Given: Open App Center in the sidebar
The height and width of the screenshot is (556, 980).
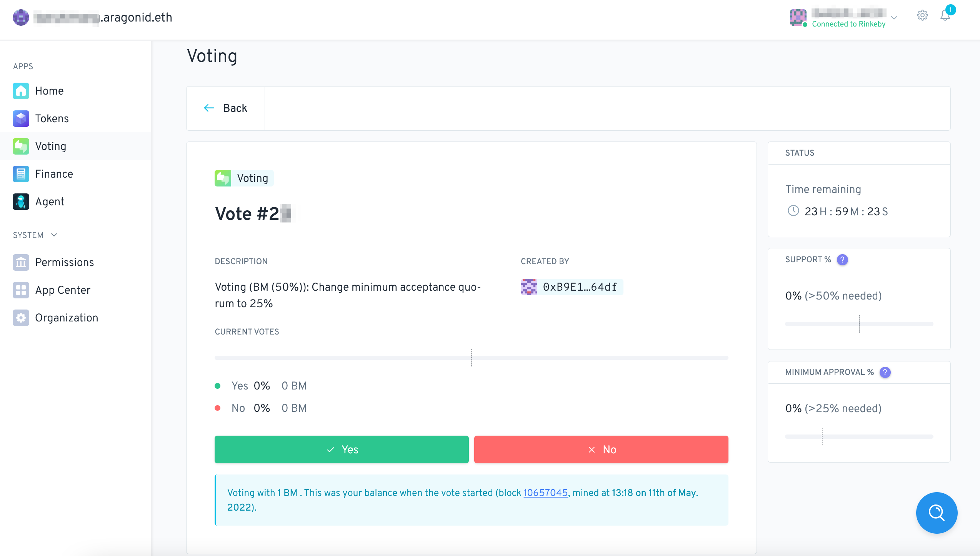Looking at the screenshot, I should (63, 290).
